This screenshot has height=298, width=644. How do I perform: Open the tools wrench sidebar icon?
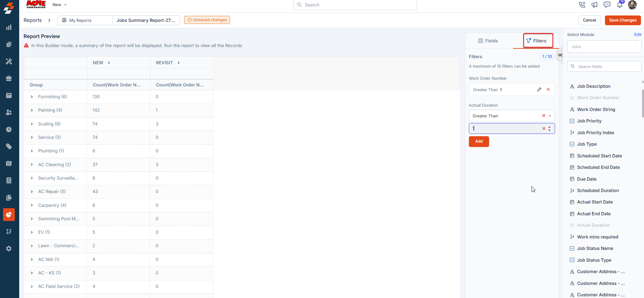[9, 61]
